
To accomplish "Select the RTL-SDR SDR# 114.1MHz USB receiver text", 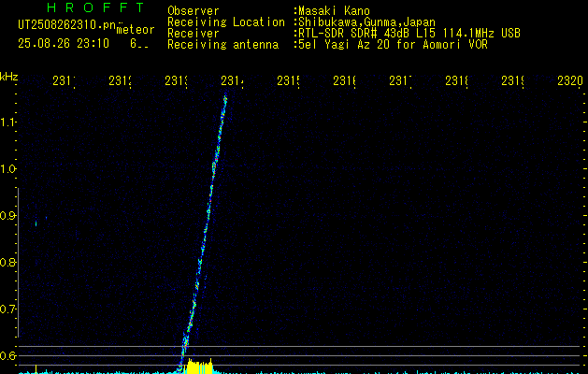I will 409,34.
